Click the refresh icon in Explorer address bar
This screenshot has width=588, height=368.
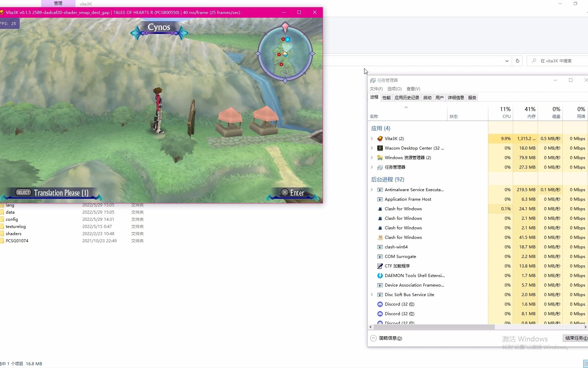coord(518,61)
